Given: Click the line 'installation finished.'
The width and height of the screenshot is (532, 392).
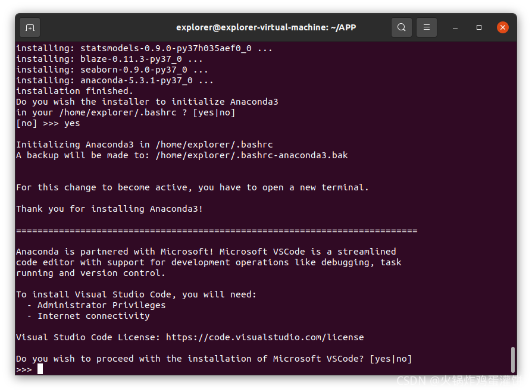Looking at the screenshot, I should click(x=74, y=91).
